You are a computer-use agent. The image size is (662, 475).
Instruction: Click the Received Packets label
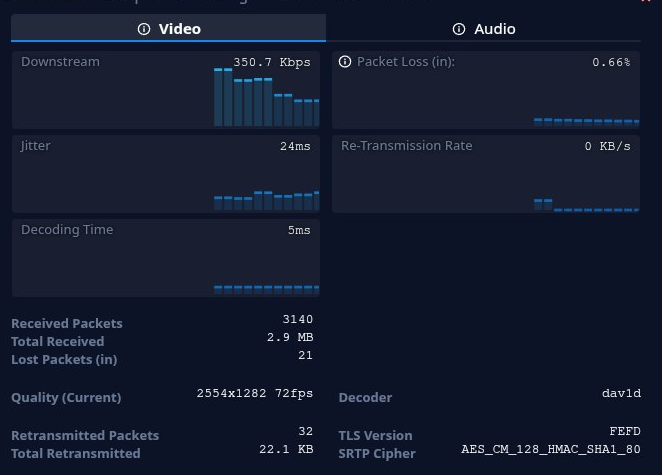pos(67,323)
